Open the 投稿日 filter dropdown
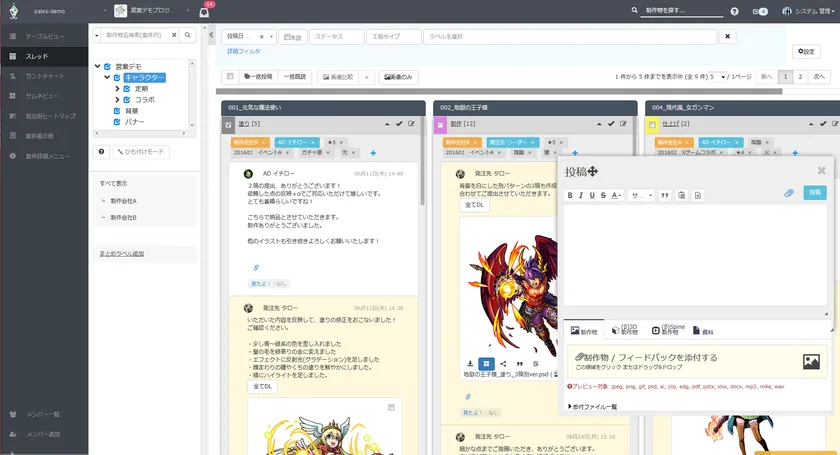The height and width of the screenshot is (455, 840). coord(248,37)
